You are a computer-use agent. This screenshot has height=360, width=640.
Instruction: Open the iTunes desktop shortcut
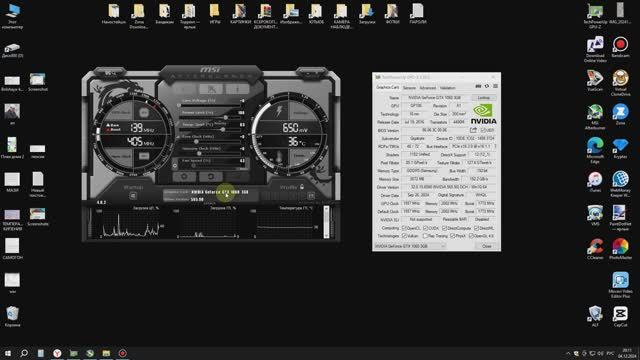pos(595,182)
